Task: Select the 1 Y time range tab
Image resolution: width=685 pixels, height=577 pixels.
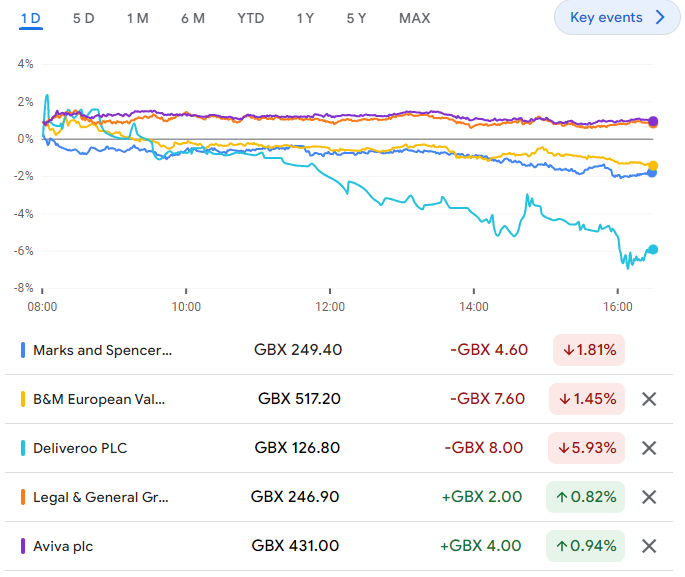Action: [x=305, y=18]
